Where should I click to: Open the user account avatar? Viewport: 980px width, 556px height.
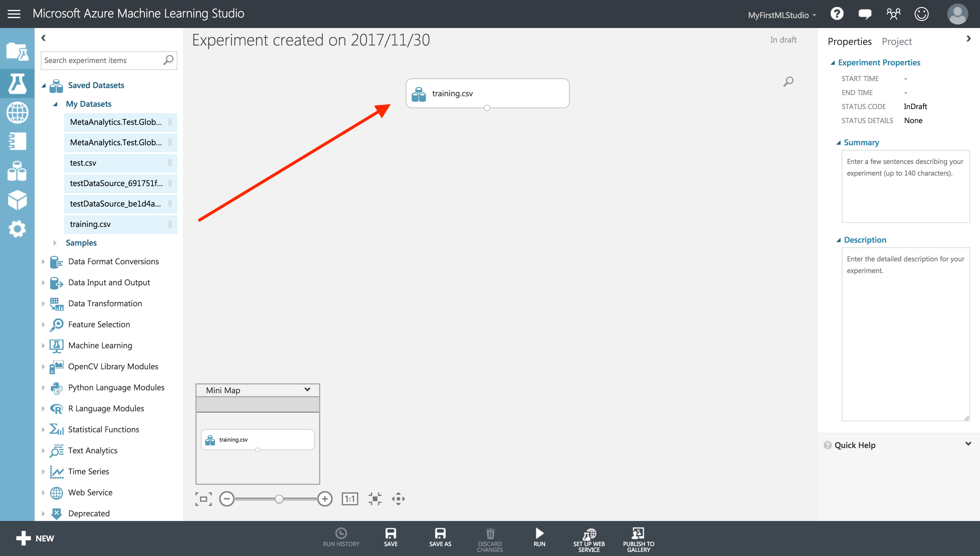[958, 14]
